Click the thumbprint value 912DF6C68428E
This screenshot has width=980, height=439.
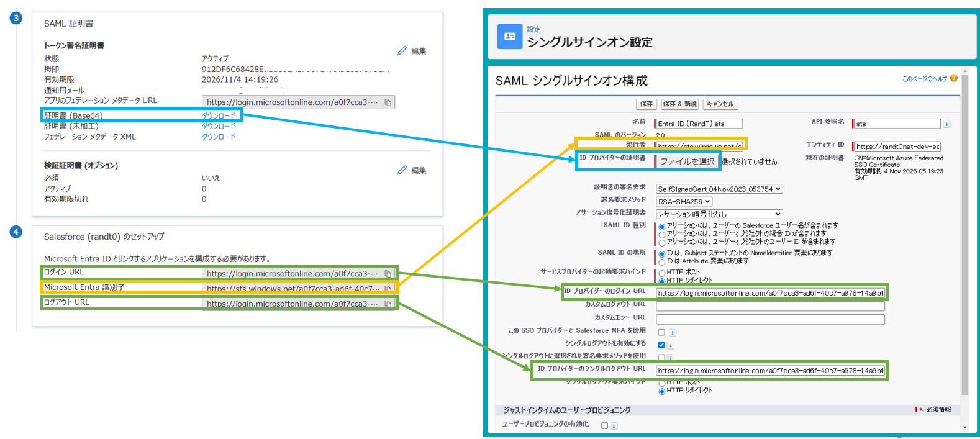coord(233,69)
